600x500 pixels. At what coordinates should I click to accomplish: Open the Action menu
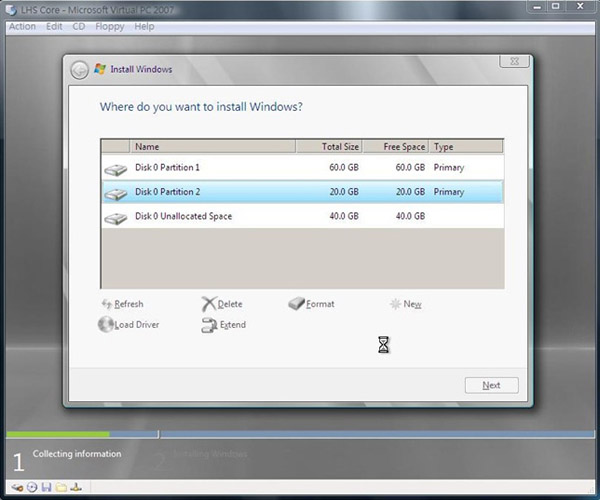point(22,27)
